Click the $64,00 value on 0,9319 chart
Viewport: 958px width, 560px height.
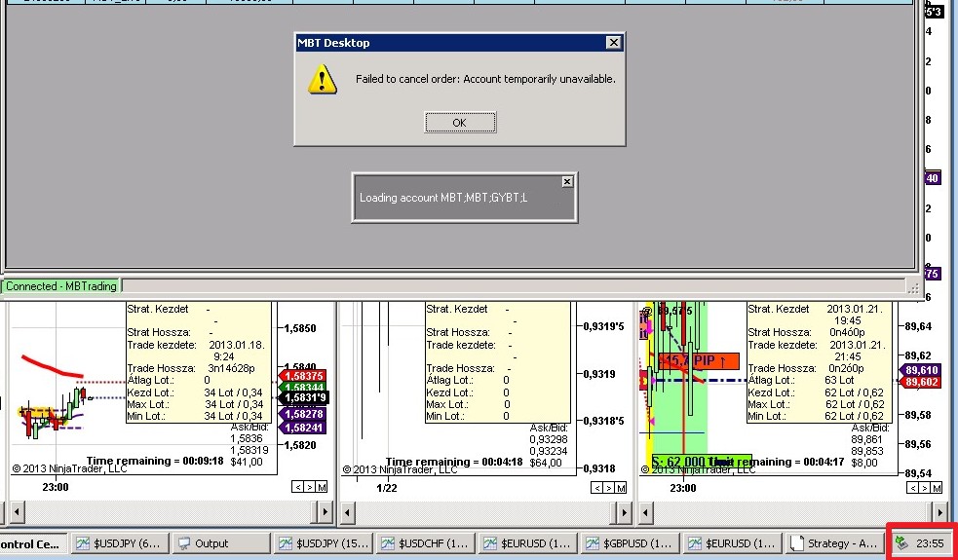pos(546,463)
